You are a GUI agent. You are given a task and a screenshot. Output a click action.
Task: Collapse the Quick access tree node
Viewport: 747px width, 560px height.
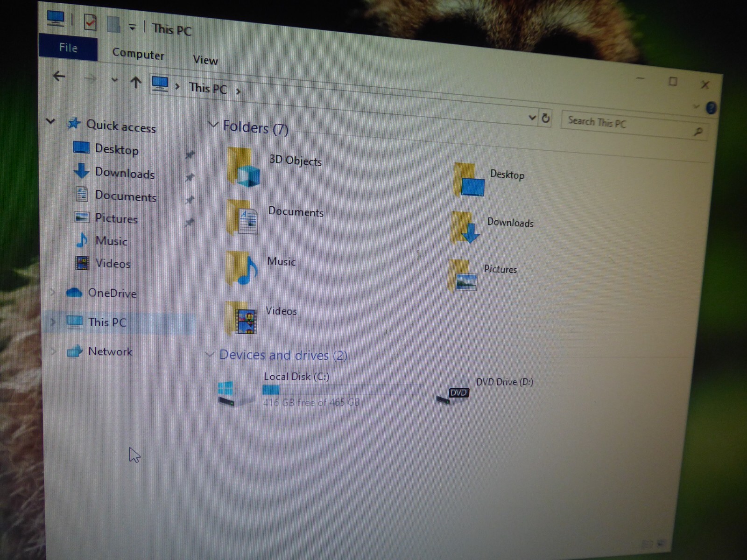(x=50, y=121)
